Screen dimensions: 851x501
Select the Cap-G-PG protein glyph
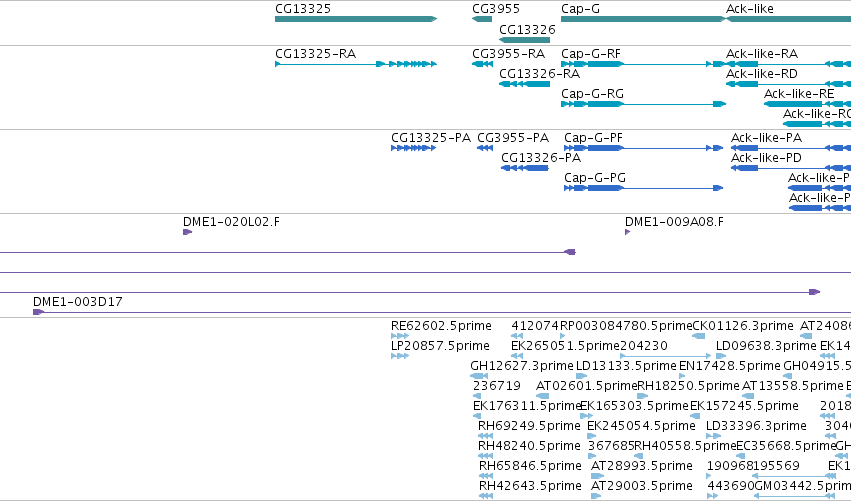point(644,188)
